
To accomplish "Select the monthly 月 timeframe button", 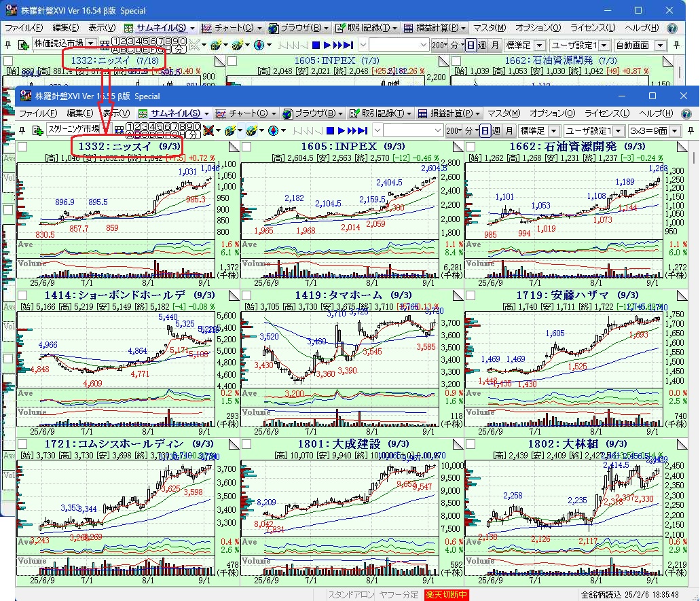I will (x=509, y=130).
